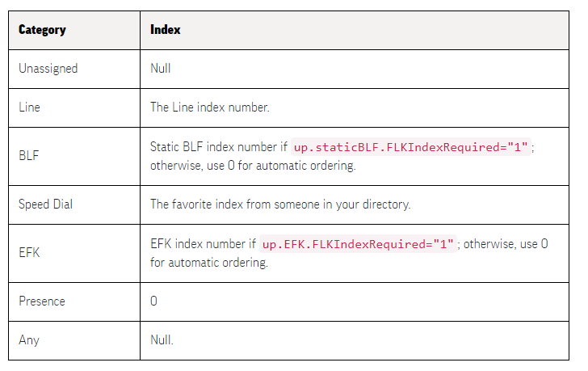
Task: Select the EFK category cell
Action: coord(74,253)
